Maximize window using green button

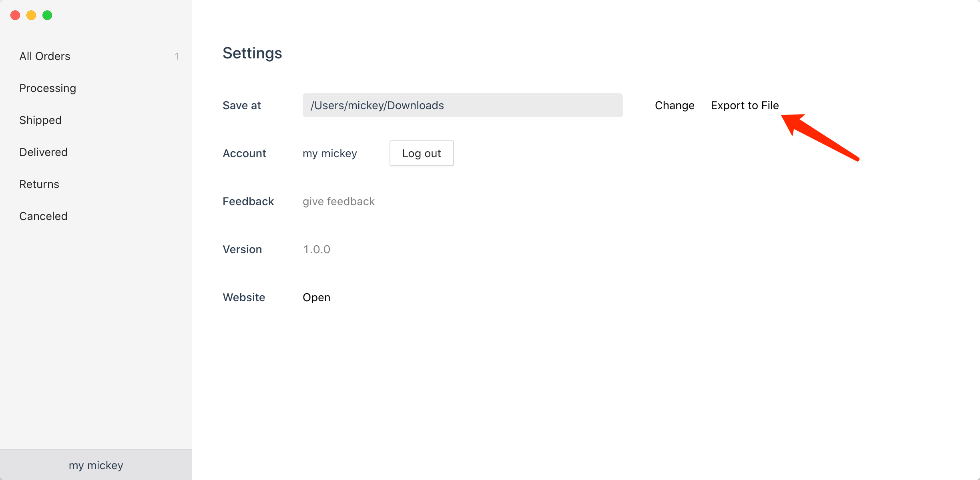(x=47, y=15)
